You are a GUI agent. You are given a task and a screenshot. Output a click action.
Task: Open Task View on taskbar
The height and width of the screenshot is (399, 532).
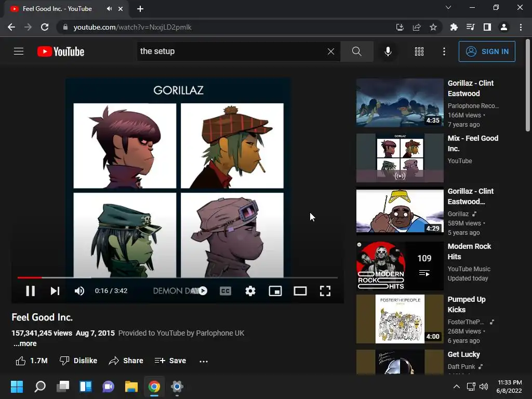[63, 387]
